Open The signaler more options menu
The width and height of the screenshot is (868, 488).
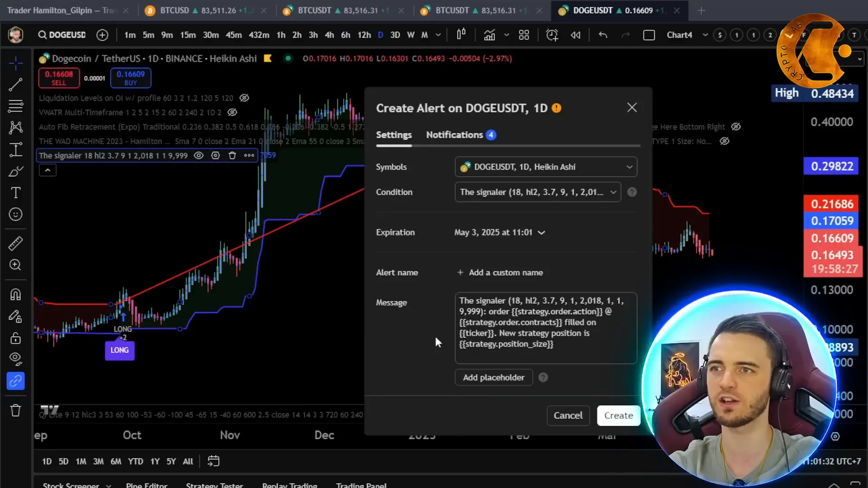(249, 155)
